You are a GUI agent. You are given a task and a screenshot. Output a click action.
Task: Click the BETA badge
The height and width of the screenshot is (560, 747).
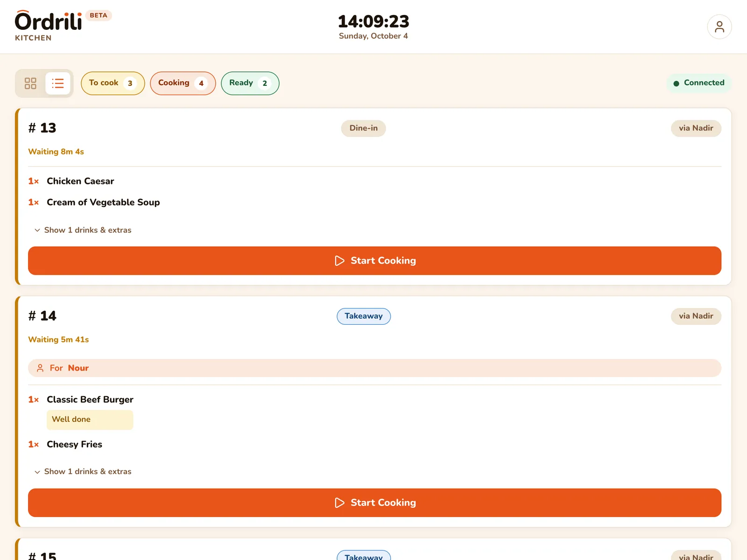[99, 15]
